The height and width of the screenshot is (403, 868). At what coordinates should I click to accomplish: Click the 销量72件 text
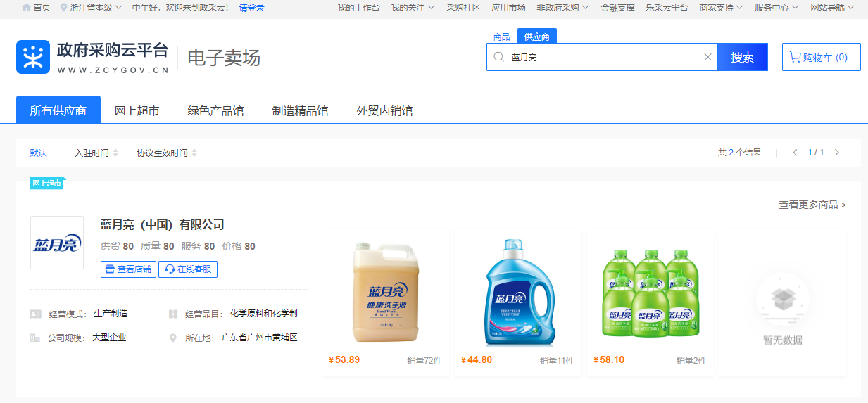(424, 360)
